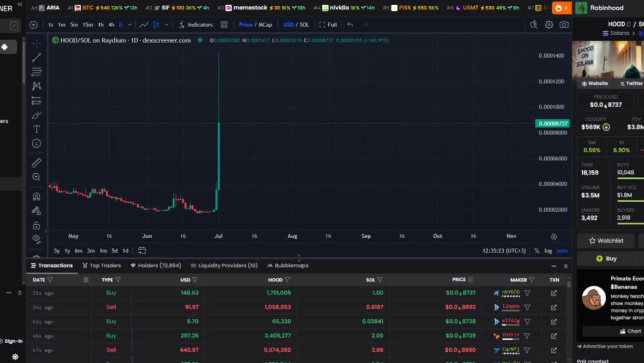Image resolution: width=644 pixels, height=363 pixels.
Task: Select the Text annotation tool
Action: tap(36, 129)
